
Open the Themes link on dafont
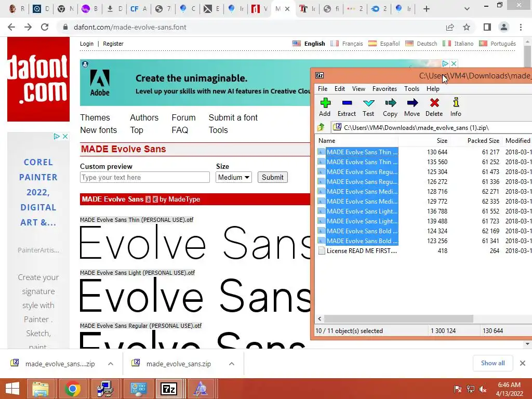point(95,118)
